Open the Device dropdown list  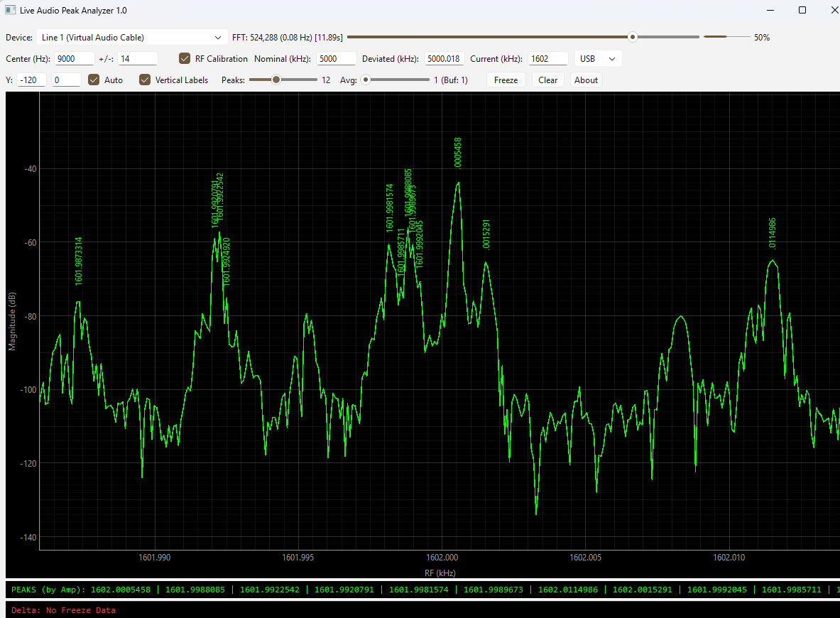[x=132, y=38]
